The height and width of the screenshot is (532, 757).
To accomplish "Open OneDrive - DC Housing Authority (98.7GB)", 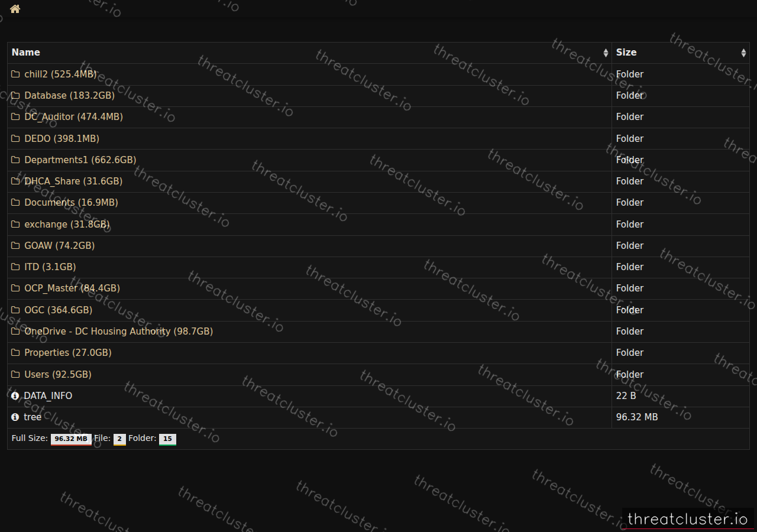I will coord(118,331).
